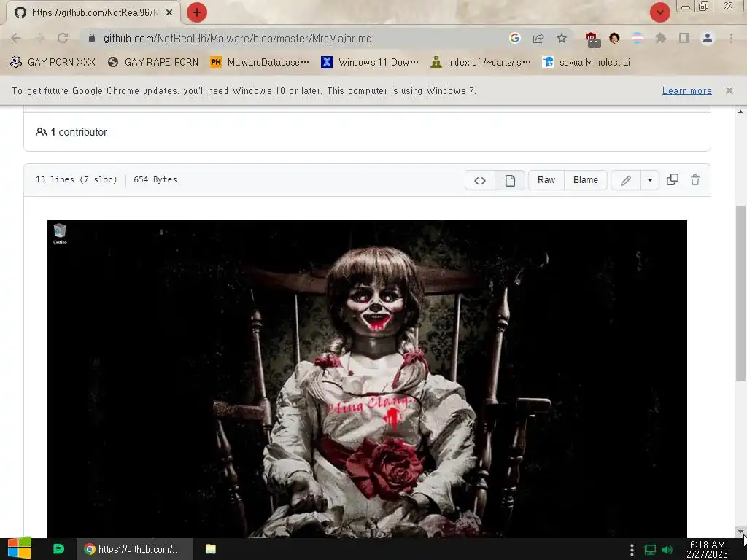This screenshot has width=747, height=560.
Task: Copy raw contents icon
Action: point(672,179)
